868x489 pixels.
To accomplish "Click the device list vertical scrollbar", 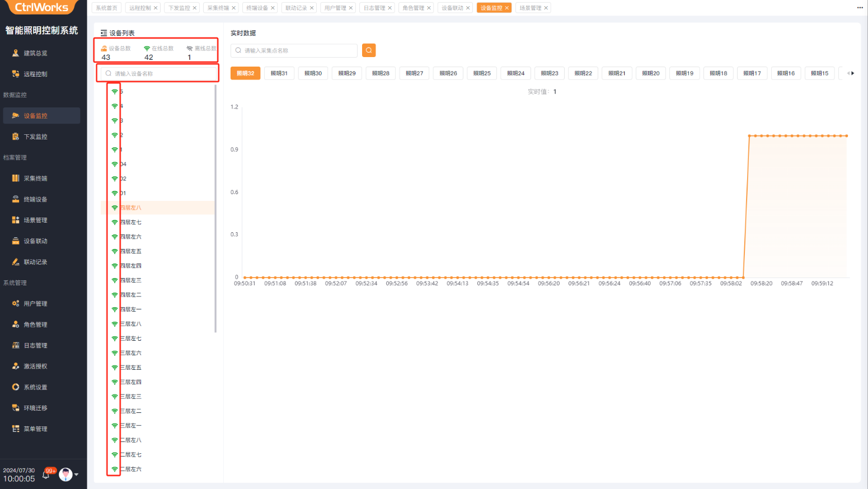I will (x=215, y=208).
